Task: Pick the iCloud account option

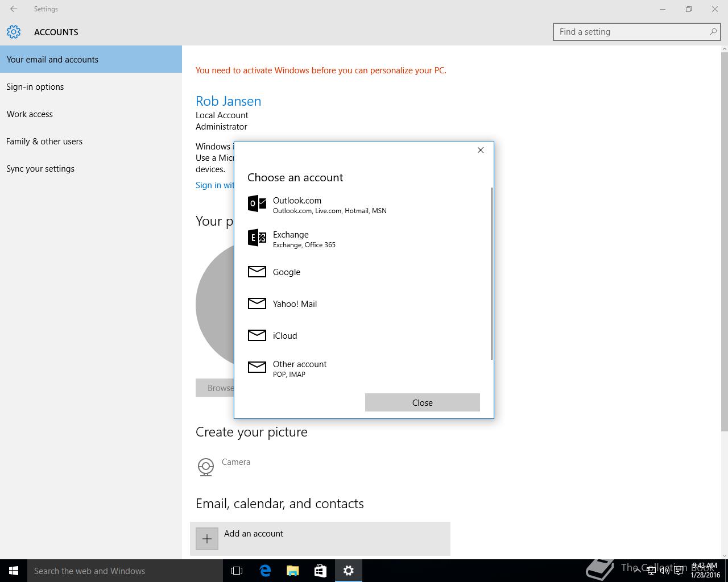Action: pos(364,335)
